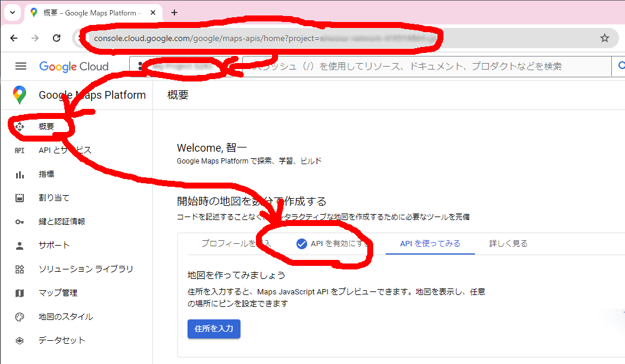Open the hamburger navigation menu
Image resolution: width=625 pixels, height=364 pixels.
[x=21, y=67]
